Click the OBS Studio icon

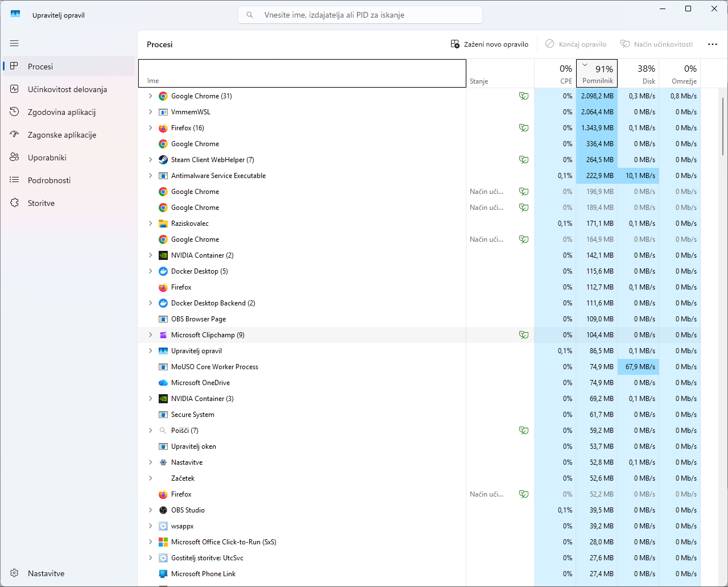(x=163, y=510)
